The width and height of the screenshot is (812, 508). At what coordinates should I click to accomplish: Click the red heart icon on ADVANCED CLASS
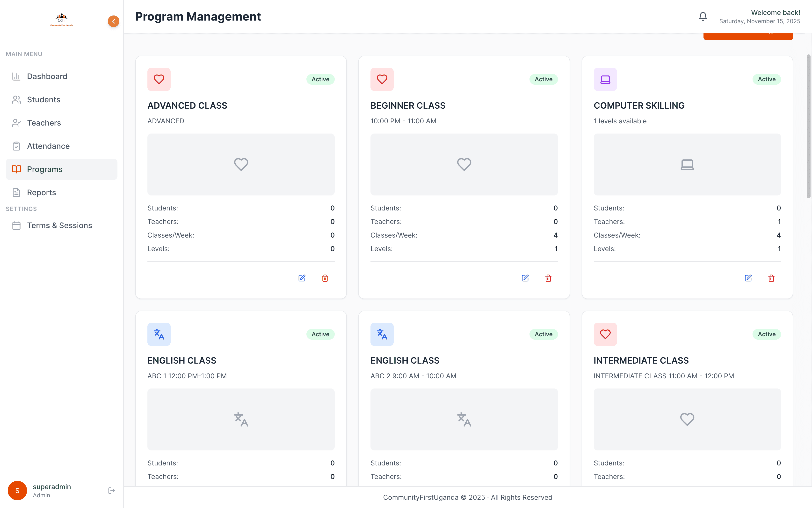(159, 79)
